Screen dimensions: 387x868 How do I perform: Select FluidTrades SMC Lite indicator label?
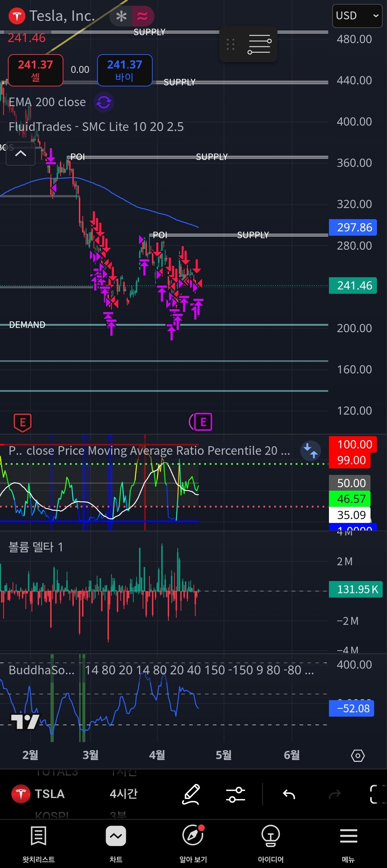click(96, 127)
